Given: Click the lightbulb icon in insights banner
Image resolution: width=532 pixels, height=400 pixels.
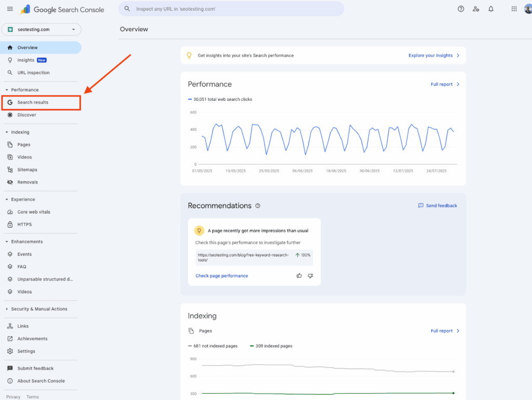Looking at the screenshot, I should pos(189,55).
